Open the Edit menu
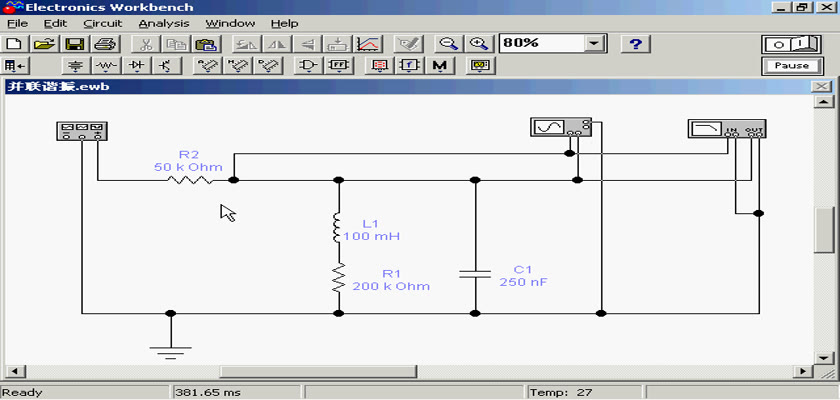Image resolution: width=840 pixels, height=400 pixels. point(55,24)
